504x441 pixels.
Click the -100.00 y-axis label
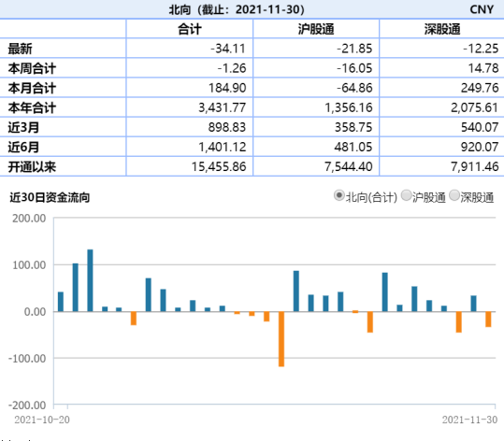tap(27, 359)
